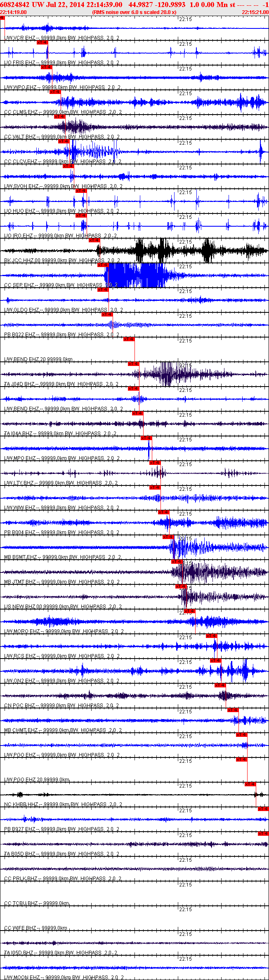This screenshot has width=269, height=980.
Task: Click the end time 22:15:21.00
Action: (x=255, y=12)
